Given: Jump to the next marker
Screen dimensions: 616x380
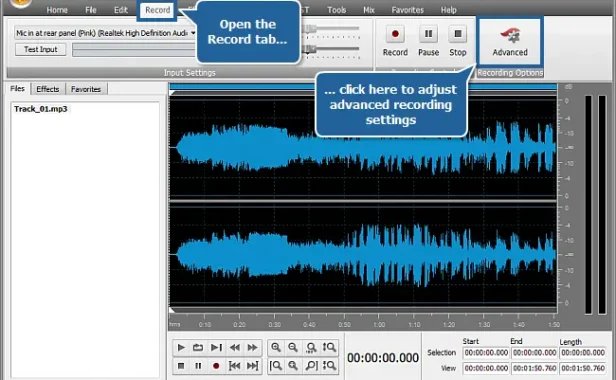Looking at the screenshot, I should point(252,366).
